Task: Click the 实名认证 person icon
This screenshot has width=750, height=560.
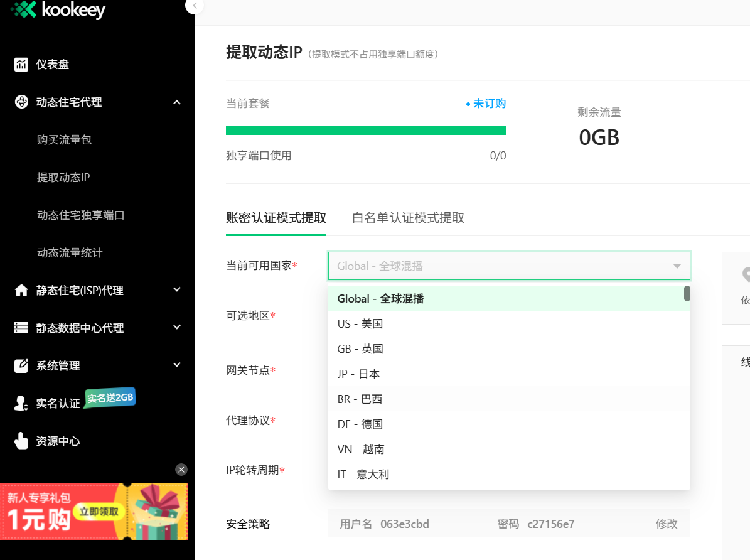Action: 21,403
